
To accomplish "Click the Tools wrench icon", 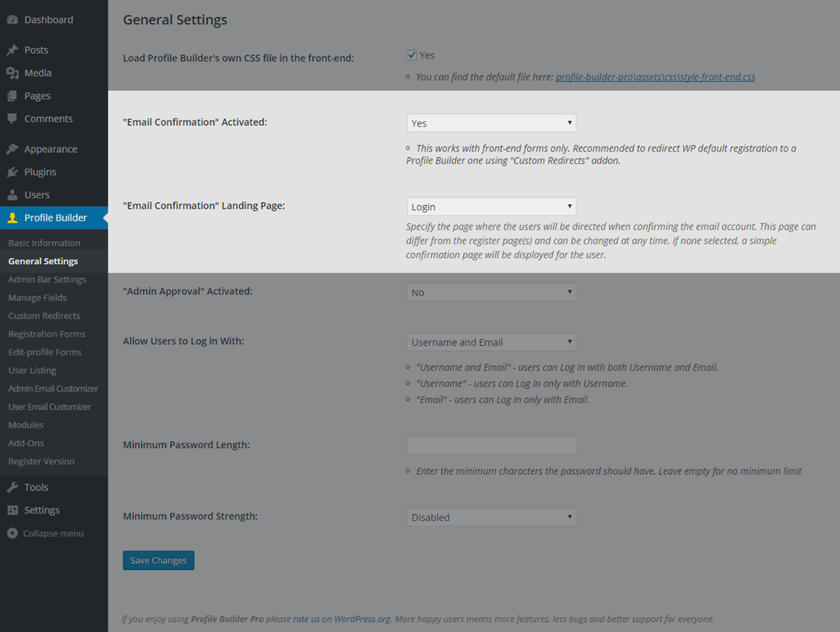I will 12,487.
